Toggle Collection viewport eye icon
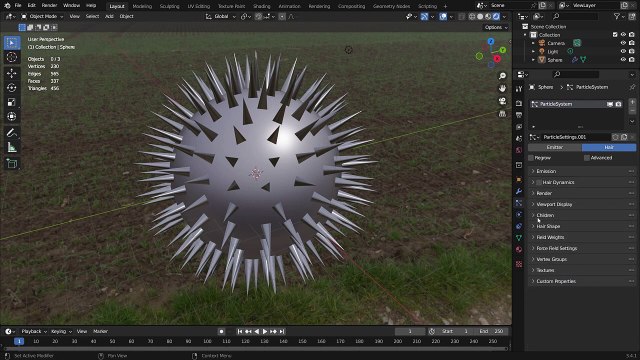Image resolution: width=640 pixels, height=360 pixels. coord(623,35)
